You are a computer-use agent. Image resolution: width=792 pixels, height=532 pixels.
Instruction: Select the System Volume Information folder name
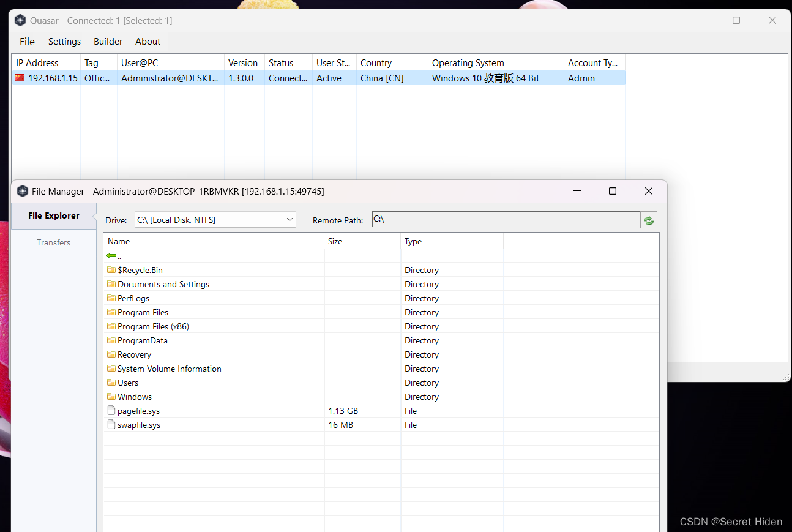coord(170,369)
